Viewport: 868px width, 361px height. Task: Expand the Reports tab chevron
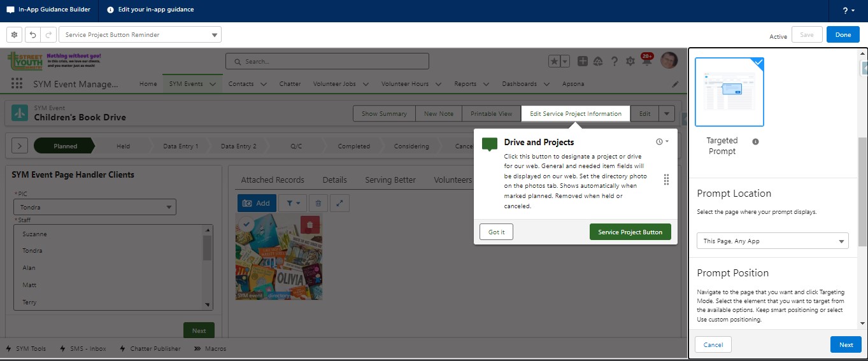tap(486, 84)
